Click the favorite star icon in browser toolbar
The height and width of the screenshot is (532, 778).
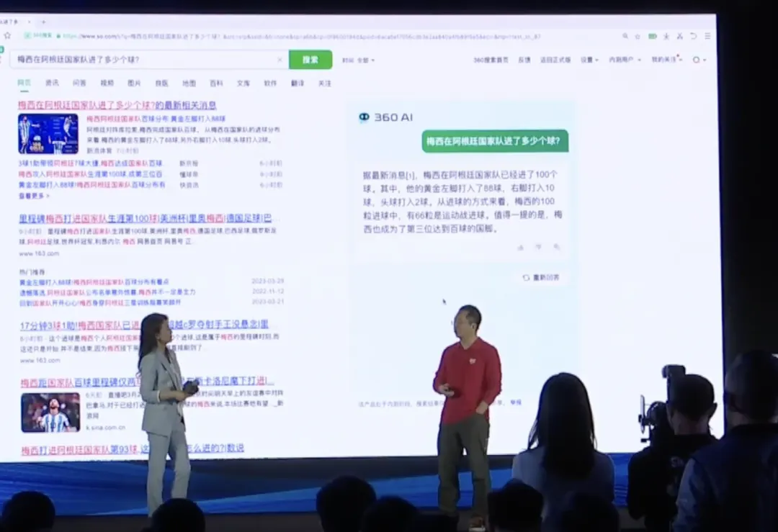638,36
